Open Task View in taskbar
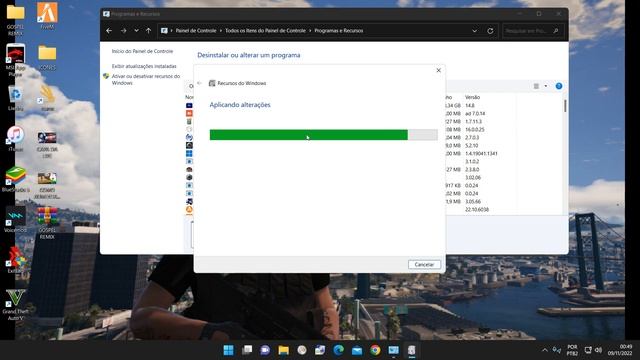 [x=247, y=350]
